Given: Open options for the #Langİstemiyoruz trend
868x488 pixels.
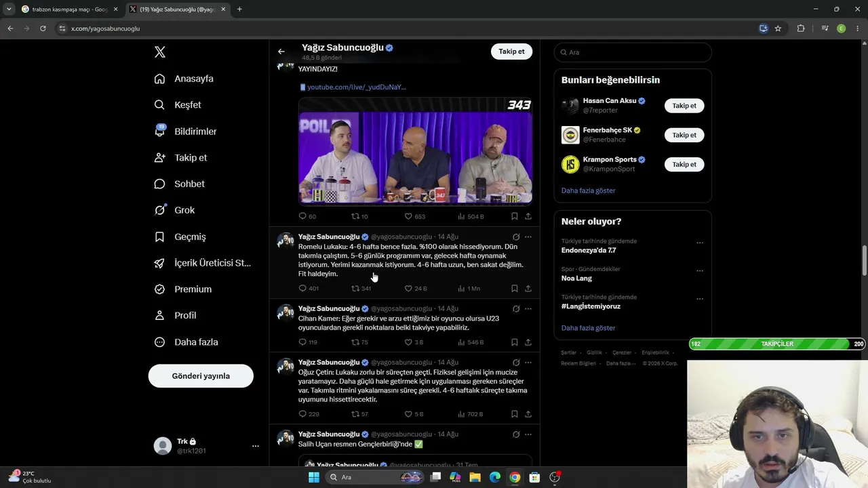Looking at the screenshot, I should [x=700, y=298].
